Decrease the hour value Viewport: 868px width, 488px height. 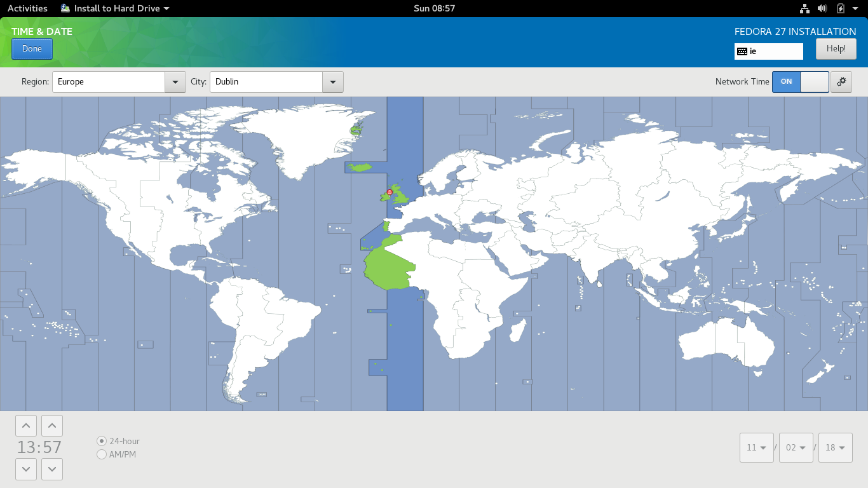point(25,469)
